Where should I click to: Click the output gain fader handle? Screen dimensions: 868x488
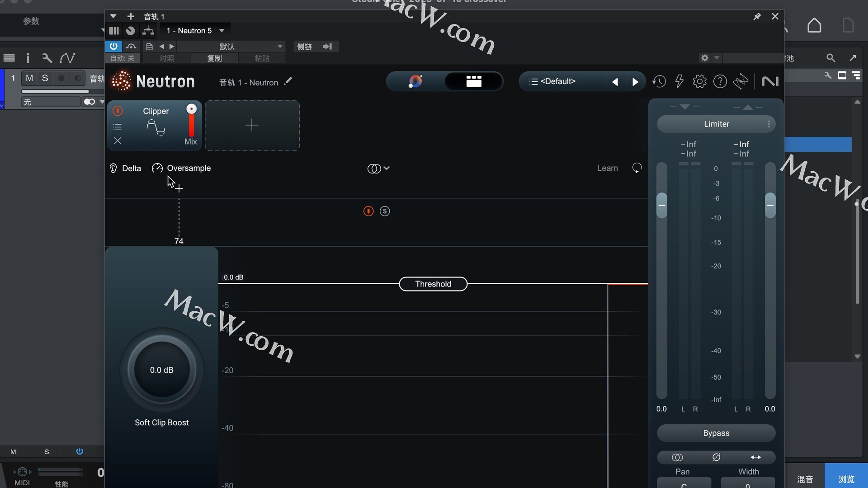pyautogui.click(x=770, y=205)
